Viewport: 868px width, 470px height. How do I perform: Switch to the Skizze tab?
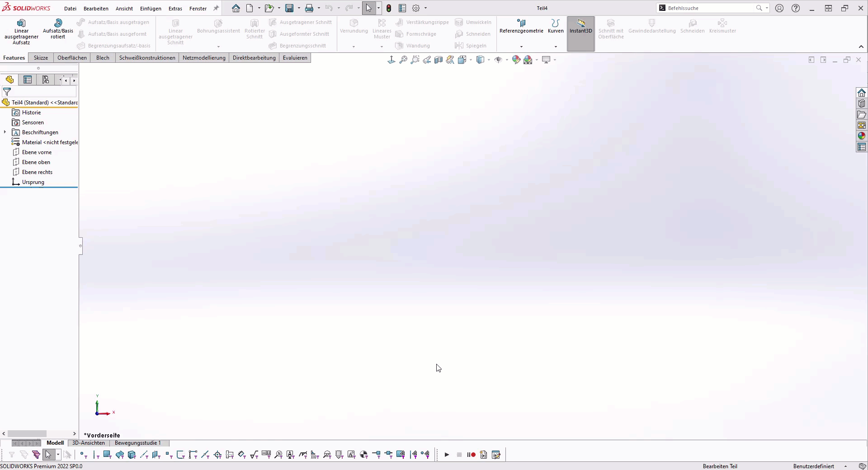coord(41,58)
